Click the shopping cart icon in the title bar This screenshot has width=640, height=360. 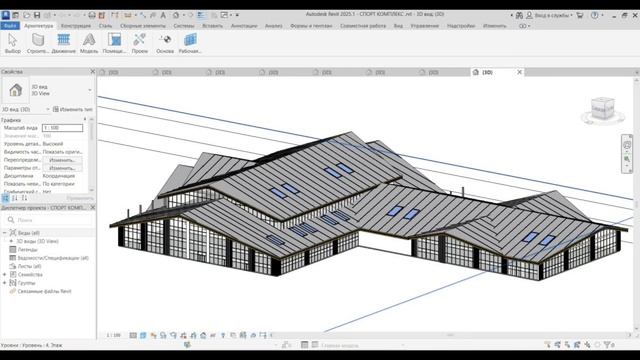click(580, 15)
